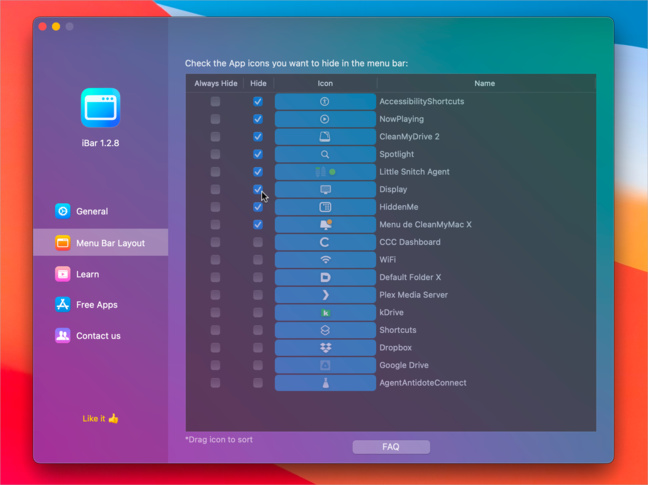The width and height of the screenshot is (648, 485).
Task: Select the CCC Dashboard icon cell
Action: pos(325,242)
